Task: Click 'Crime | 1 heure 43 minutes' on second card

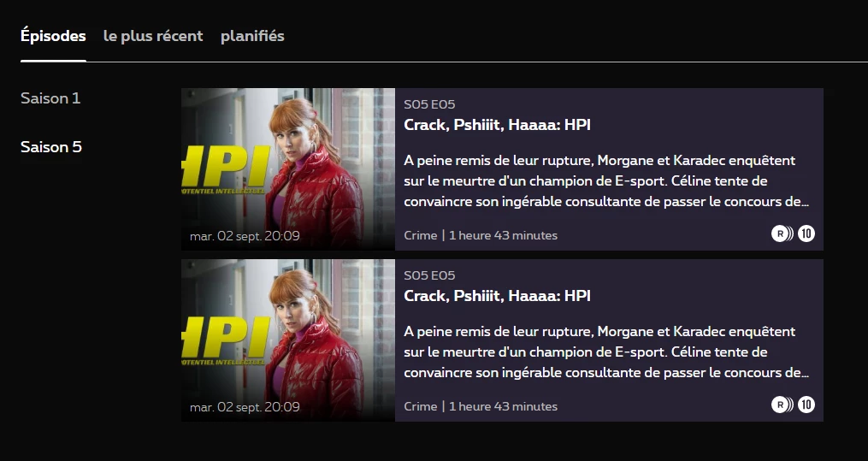Action: 481,406
